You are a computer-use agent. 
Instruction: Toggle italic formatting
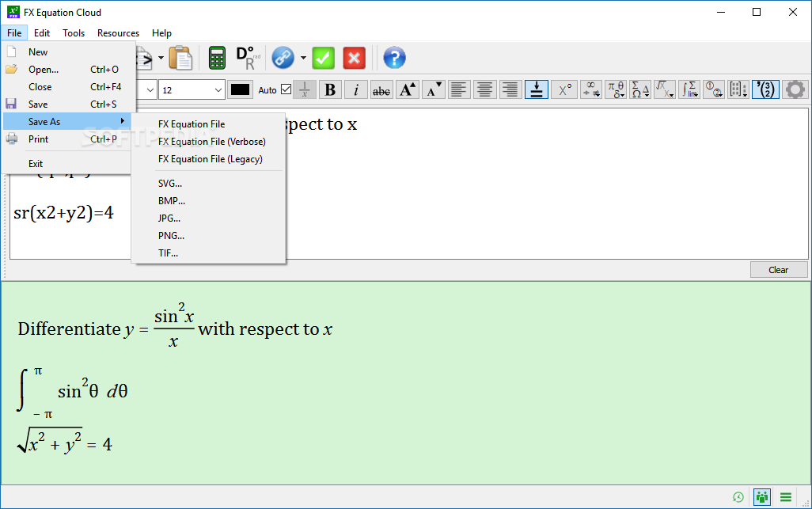(356, 89)
